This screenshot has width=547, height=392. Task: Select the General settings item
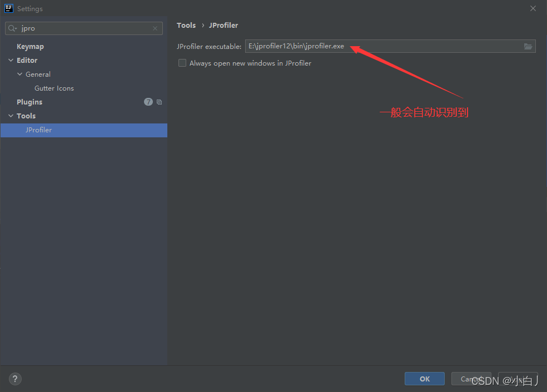coord(38,75)
